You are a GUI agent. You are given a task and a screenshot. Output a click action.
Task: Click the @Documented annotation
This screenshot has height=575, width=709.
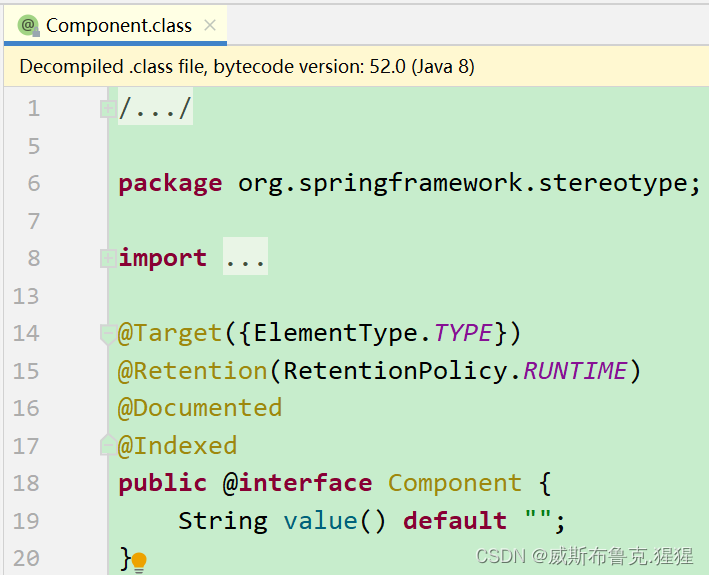coord(200,408)
